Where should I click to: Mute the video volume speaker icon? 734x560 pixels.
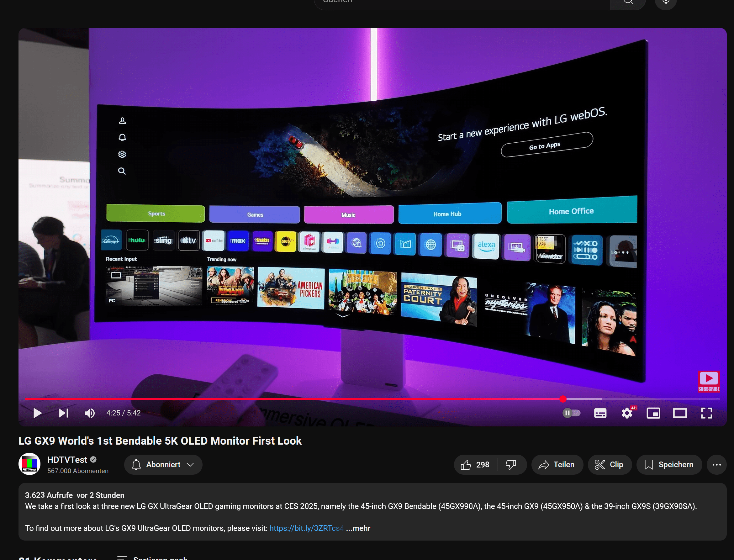point(90,413)
